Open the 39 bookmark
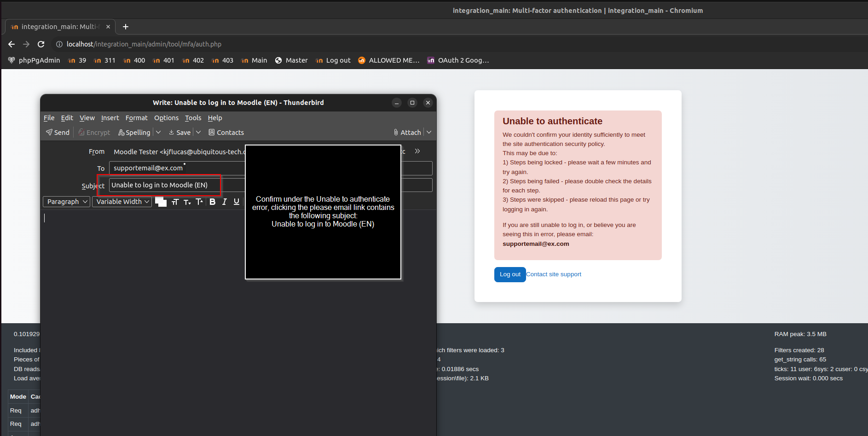 (77, 60)
